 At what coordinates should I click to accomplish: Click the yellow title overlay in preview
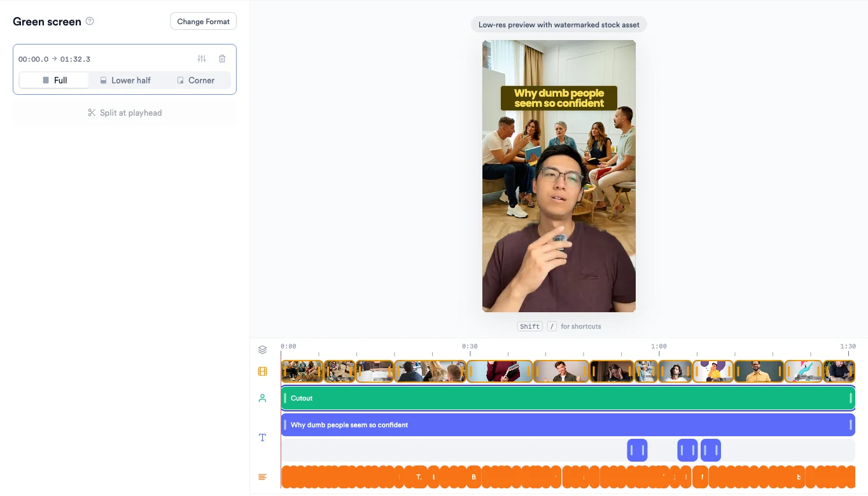pos(559,98)
